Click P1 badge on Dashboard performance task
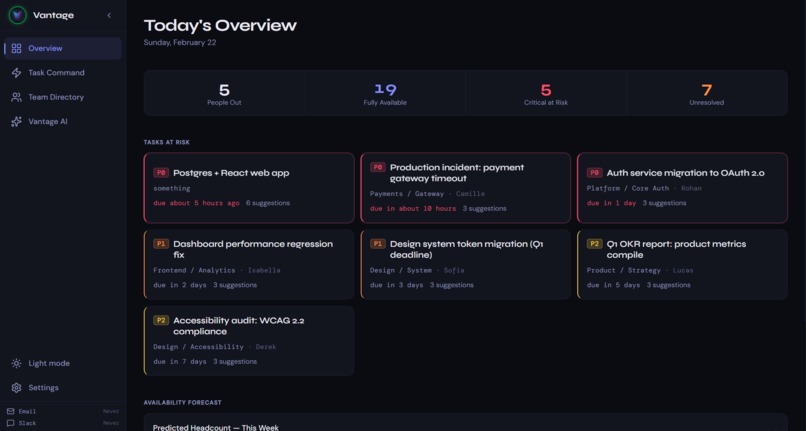 click(x=161, y=244)
